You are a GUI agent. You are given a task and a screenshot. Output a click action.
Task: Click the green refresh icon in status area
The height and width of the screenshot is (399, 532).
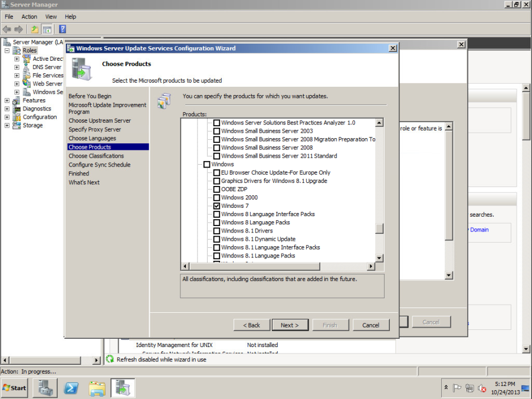tap(110, 359)
